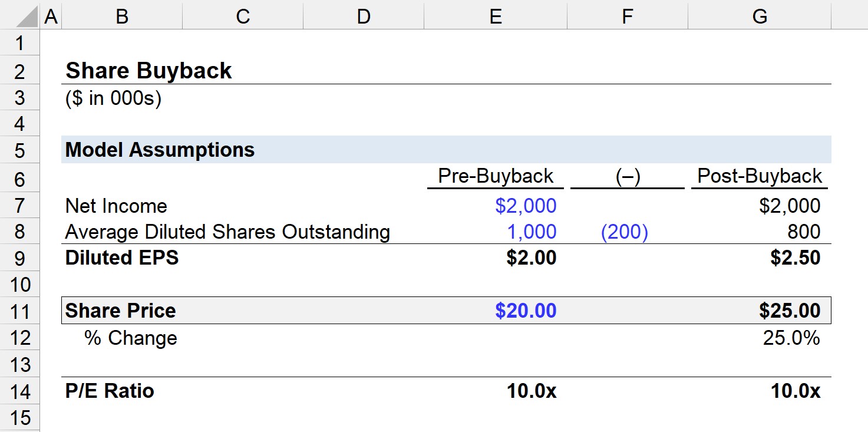
Task: Select Pre-Buyback P/E 10.0x cell
Action: (532, 391)
